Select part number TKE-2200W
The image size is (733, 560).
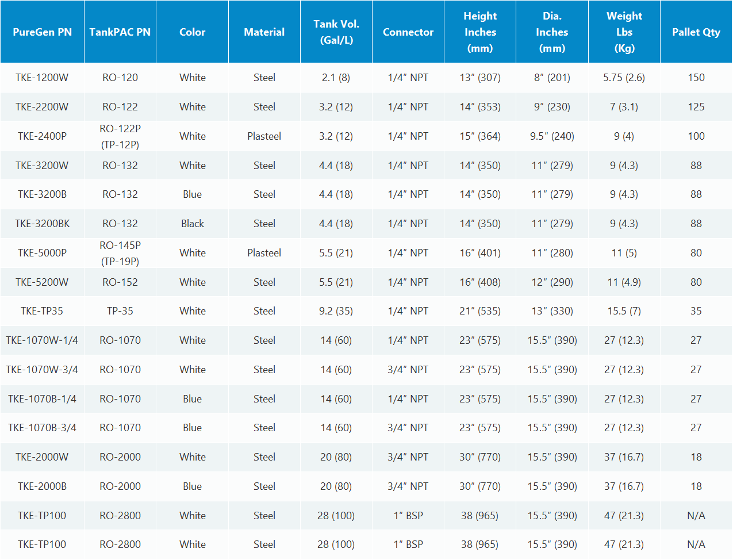[x=42, y=107]
